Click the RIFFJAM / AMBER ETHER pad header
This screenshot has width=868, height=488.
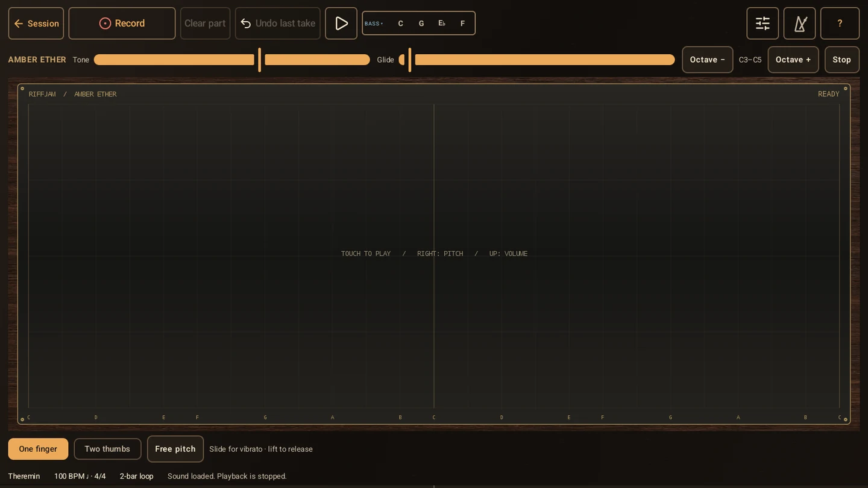coord(73,94)
